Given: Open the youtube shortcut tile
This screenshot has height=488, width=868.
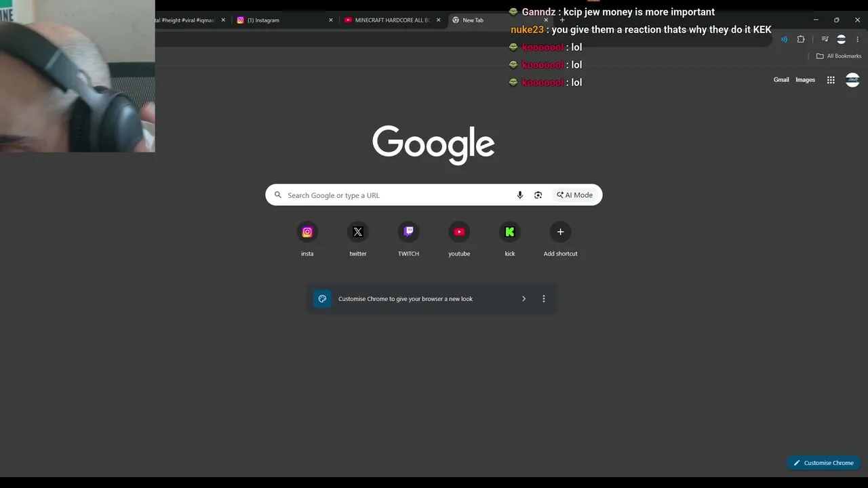Looking at the screenshot, I should coord(459,239).
